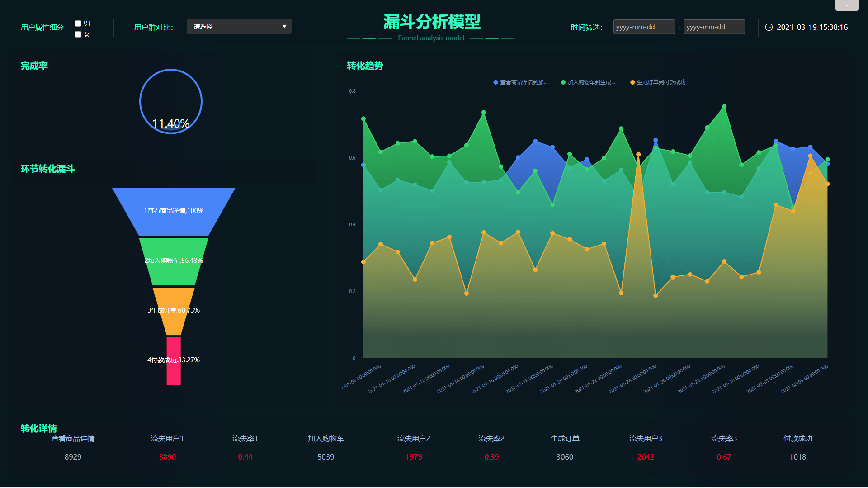868x488 pixels.
Task: Click the red 流失用户1 value 3890
Action: (167, 457)
